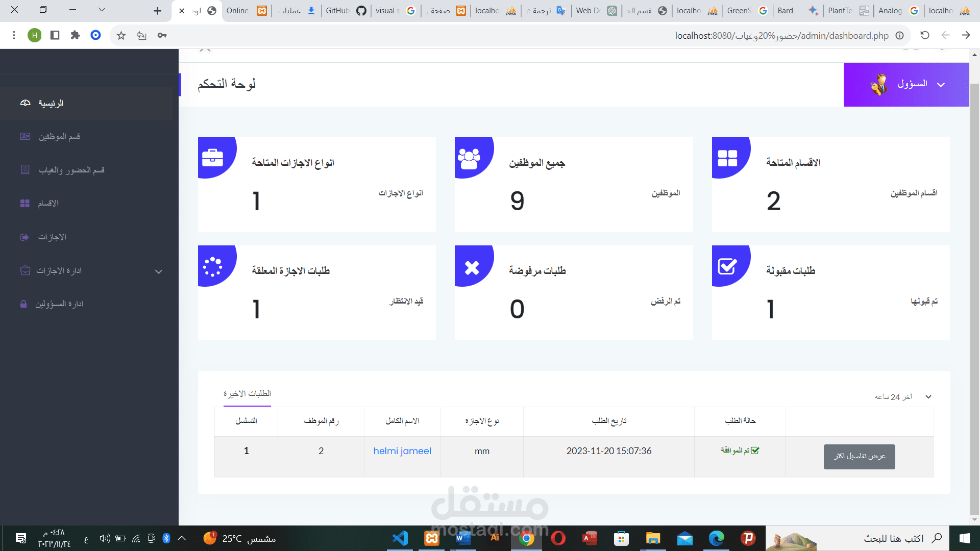The width and height of the screenshot is (980, 551).
Task: Open the green H profile avatar
Action: (34, 35)
